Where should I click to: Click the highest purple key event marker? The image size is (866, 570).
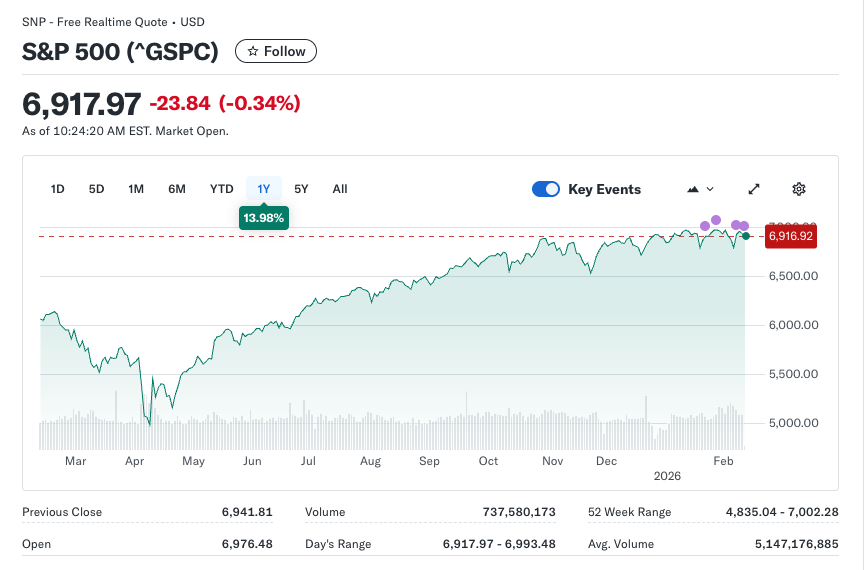click(x=716, y=220)
